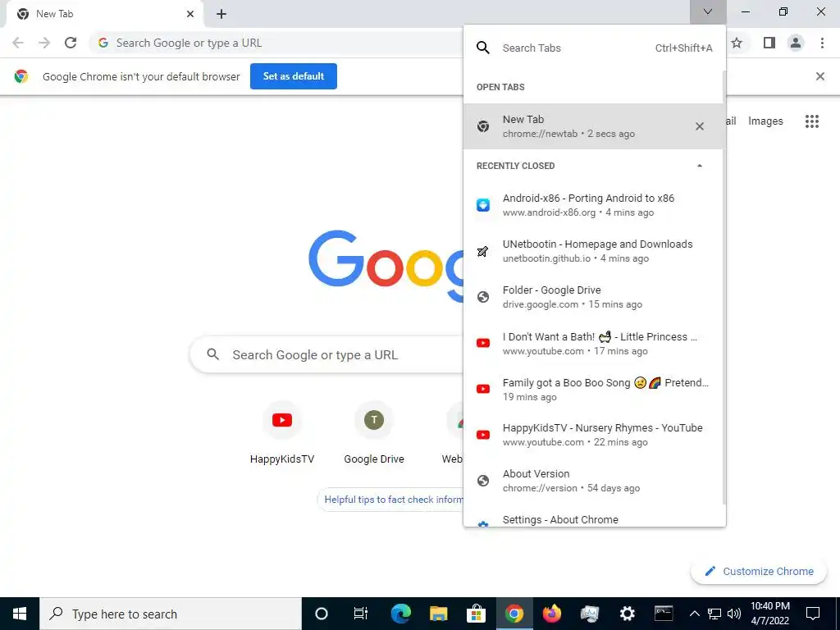Open the Google apps grid icon
Screen dimensions: 840x630
(x=812, y=121)
